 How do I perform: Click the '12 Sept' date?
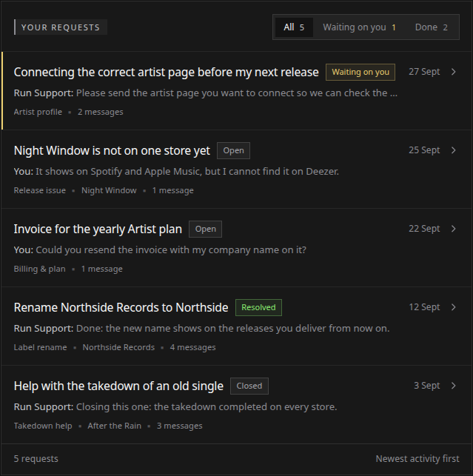[x=424, y=307]
